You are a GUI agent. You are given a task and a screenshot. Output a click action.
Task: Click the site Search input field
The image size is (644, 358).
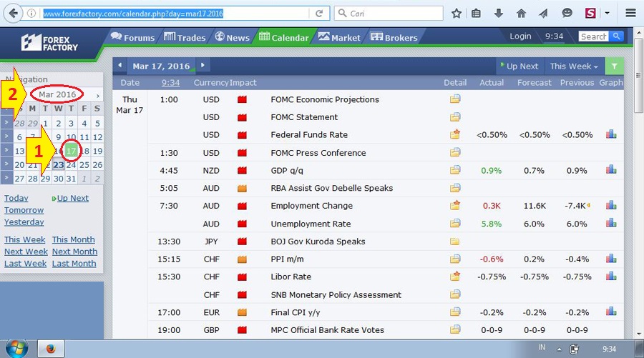pos(593,36)
